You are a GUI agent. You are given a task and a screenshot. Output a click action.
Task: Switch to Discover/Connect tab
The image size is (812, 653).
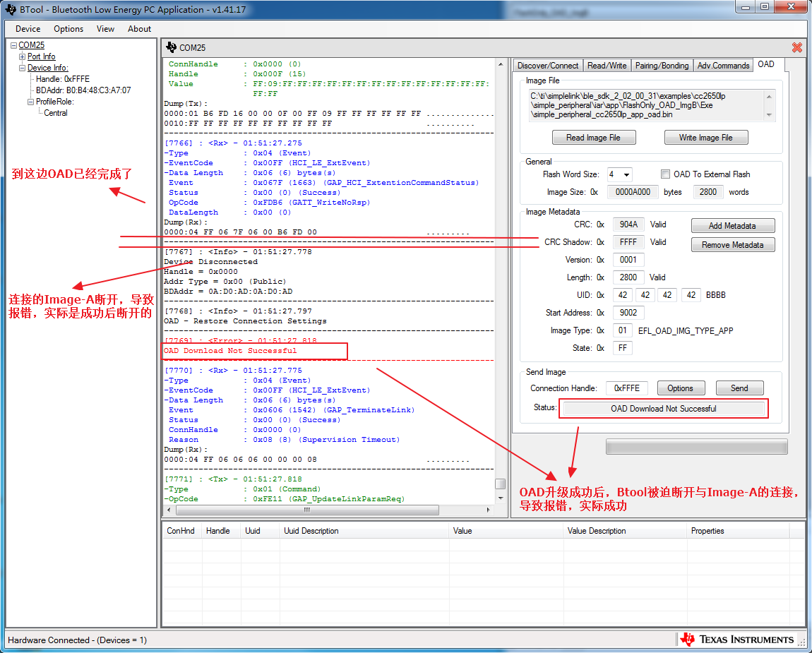tap(548, 65)
